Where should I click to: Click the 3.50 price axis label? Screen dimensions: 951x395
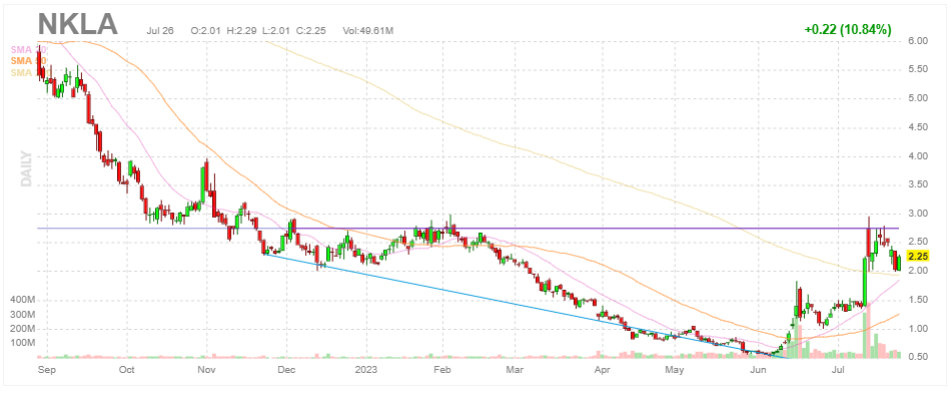(918, 185)
